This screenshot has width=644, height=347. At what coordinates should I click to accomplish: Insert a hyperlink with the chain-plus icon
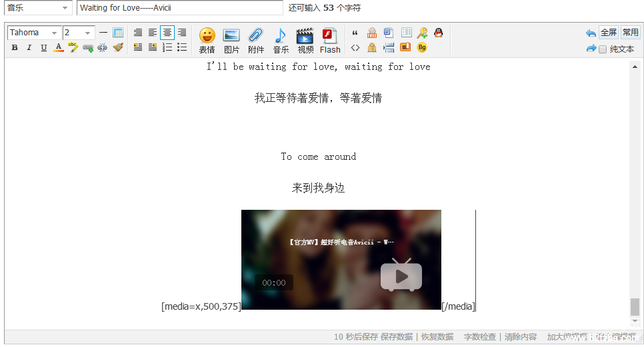pyautogui.click(x=88, y=48)
